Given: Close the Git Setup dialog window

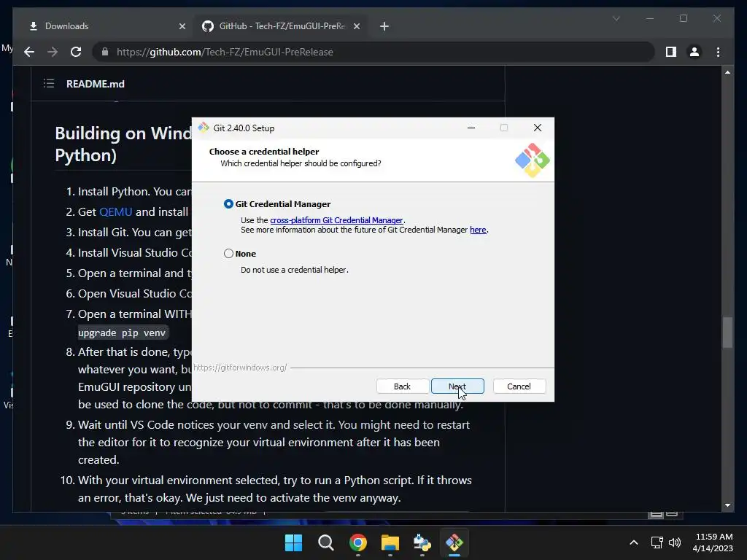Looking at the screenshot, I should 538,128.
